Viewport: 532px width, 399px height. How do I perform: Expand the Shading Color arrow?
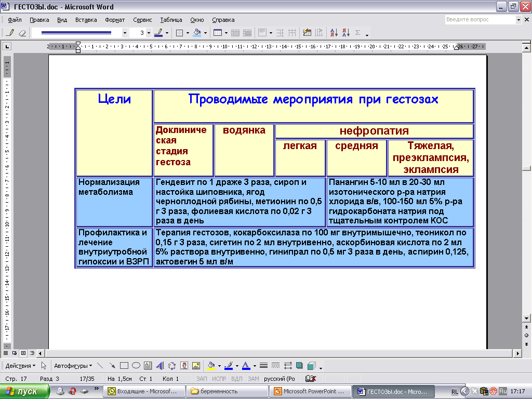point(205,33)
